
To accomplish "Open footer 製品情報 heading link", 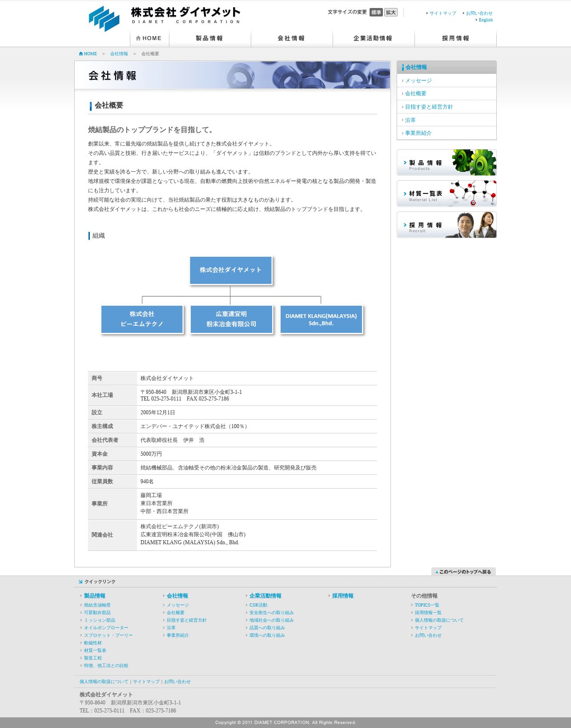I will tap(95, 596).
